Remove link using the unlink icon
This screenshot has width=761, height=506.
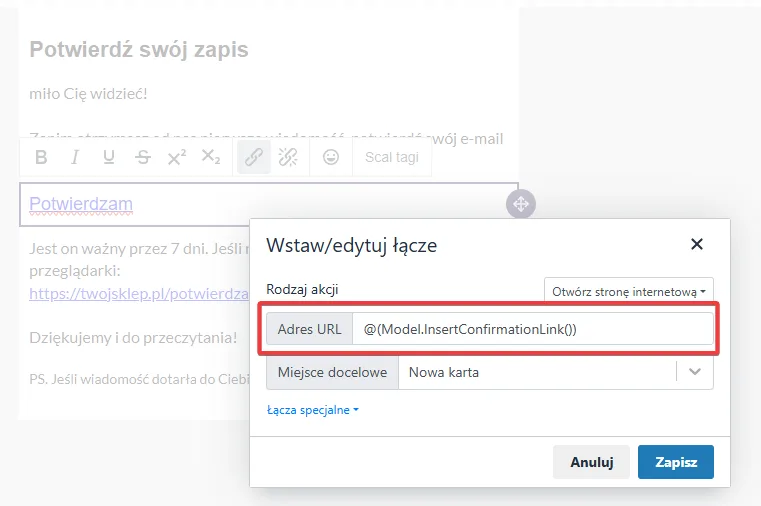288,157
